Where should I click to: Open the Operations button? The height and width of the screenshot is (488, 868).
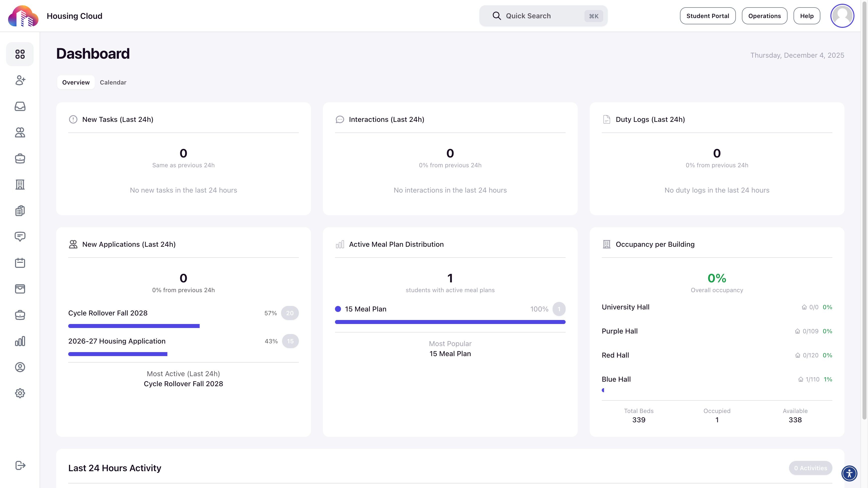click(764, 16)
